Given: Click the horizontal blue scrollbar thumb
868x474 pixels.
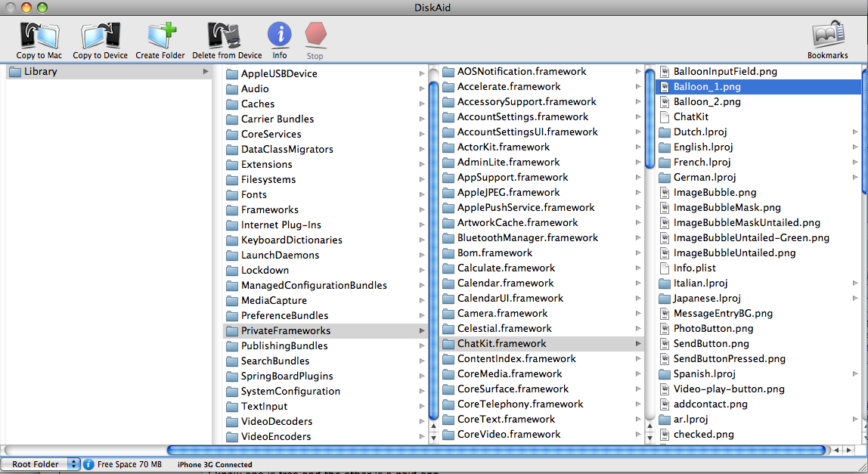Looking at the screenshot, I should pyautogui.click(x=497, y=451).
